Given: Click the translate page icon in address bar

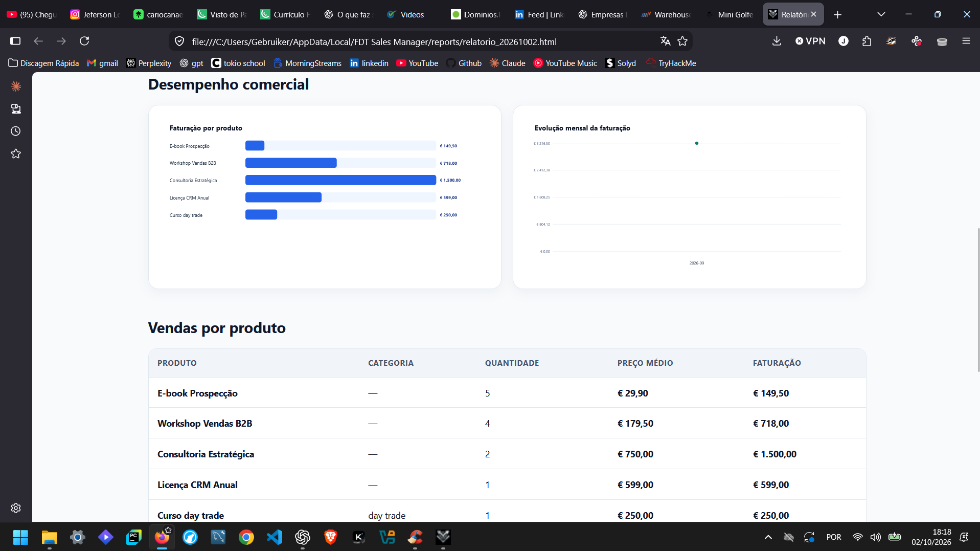Looking at the screenshot, I should (x=665, y=41).
